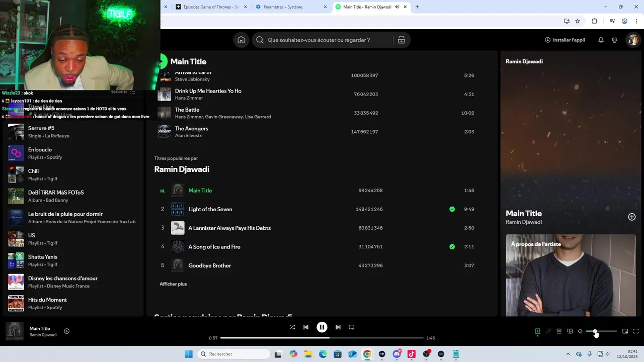Open the notifications bell in Spotify

[x=601, y=40]
